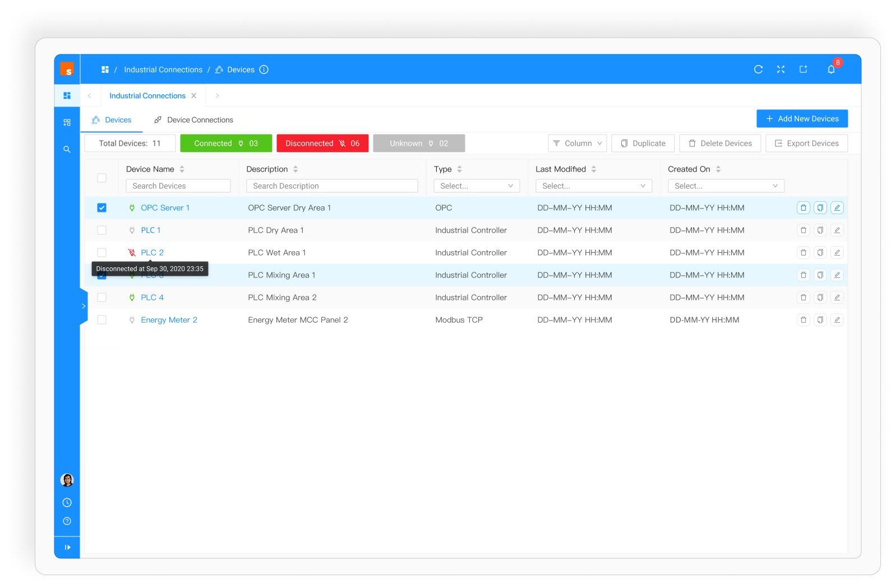Open the history clock icon
The height and width of the screenshot is (588, 896).
67,503
